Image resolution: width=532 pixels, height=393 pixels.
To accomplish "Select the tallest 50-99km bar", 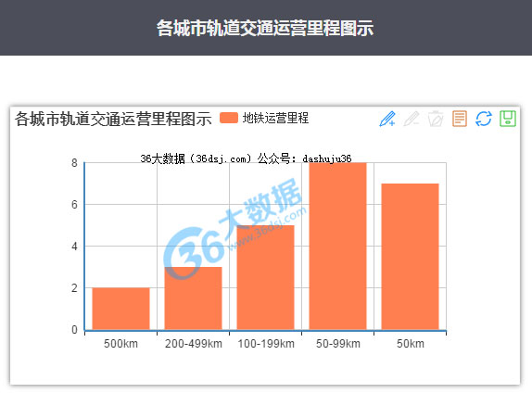I will tap(337, 246).
